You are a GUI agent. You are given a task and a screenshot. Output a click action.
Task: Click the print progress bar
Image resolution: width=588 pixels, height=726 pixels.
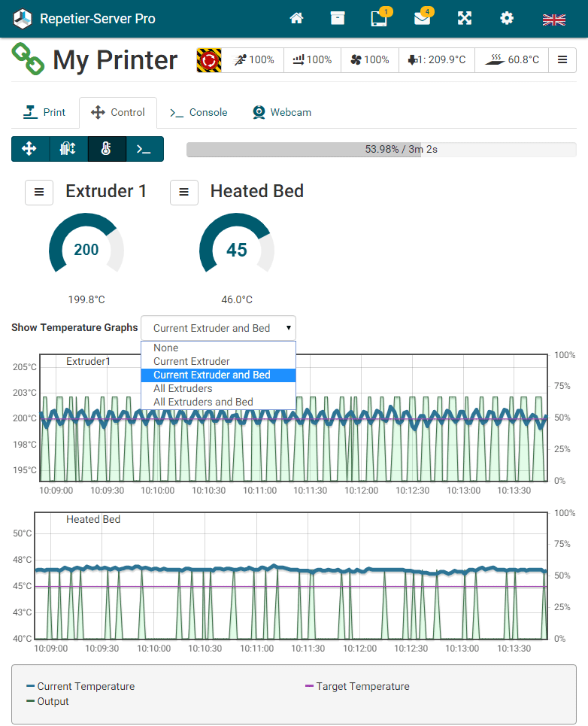click(381, 149)
